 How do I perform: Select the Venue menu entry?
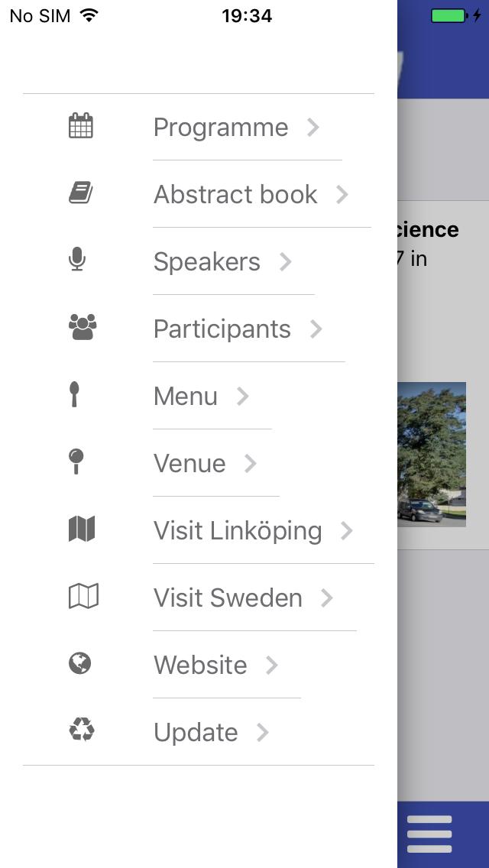[189, 464]
